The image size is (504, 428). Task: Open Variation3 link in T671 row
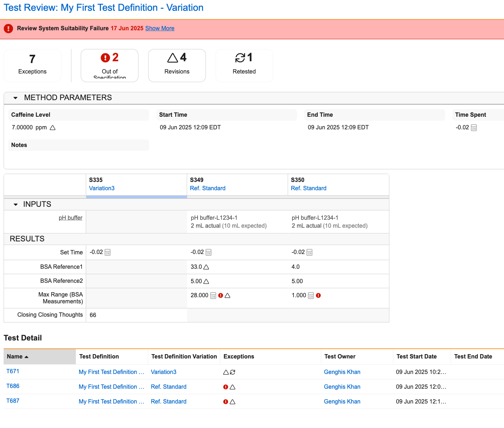point(164,372)
